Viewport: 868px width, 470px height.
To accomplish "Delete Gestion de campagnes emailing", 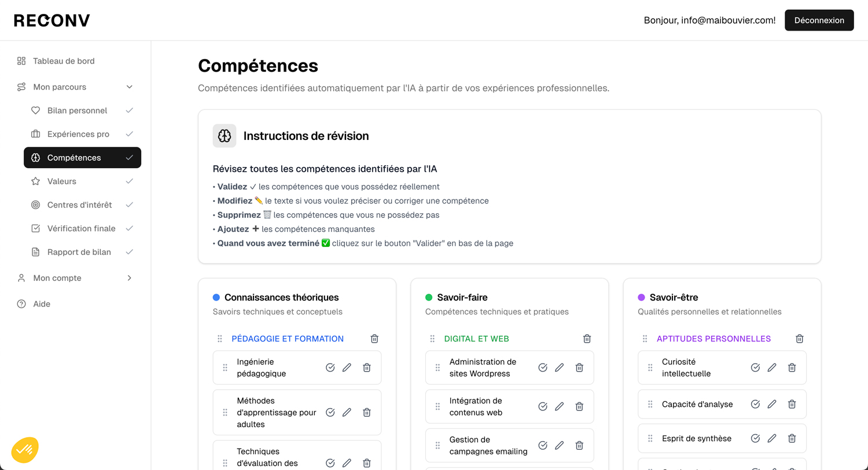I will (x=579, y=446).
